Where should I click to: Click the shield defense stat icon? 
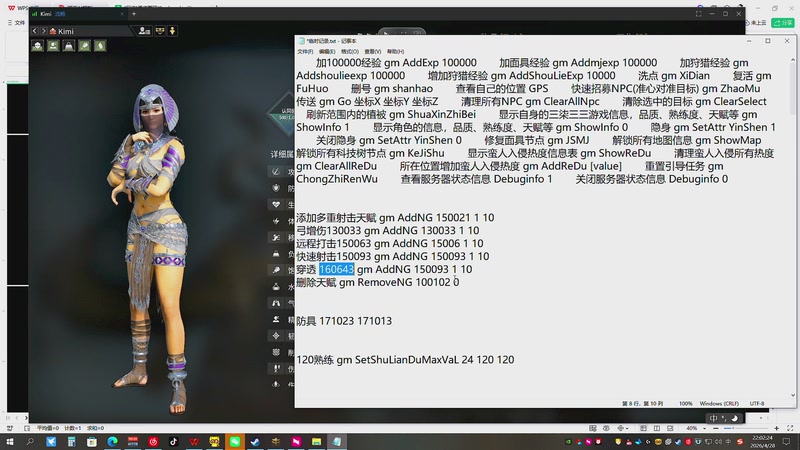pos(276,188)
